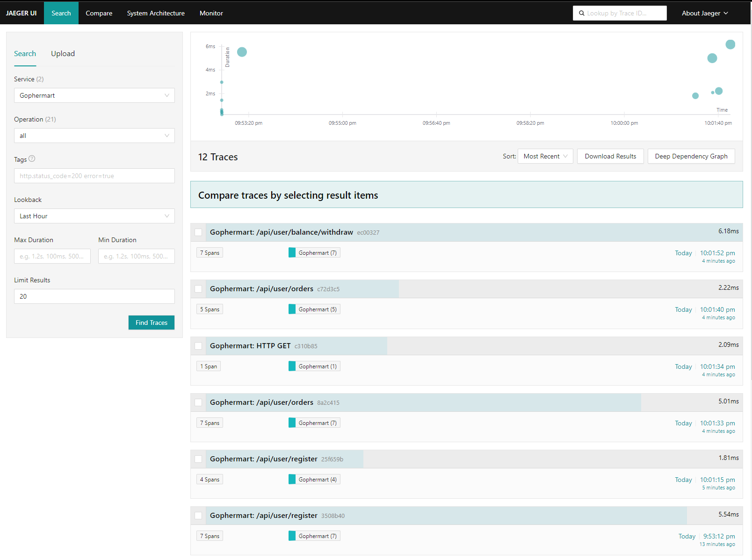Click the 7 Spans tag on withdraw trace
Screen dimensions: 752x560
click(x=210, y=253)
